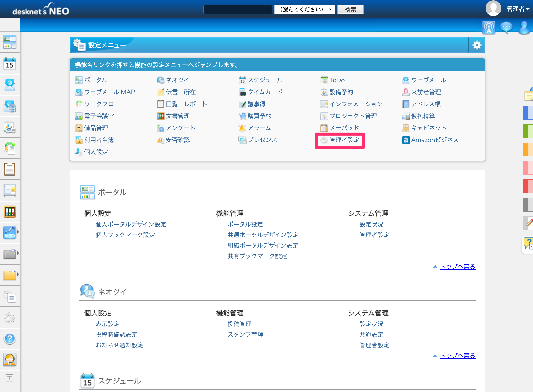Open the Schedule calendar icon in sidebar
The image size is (533, 392).
tap(10, 63)
